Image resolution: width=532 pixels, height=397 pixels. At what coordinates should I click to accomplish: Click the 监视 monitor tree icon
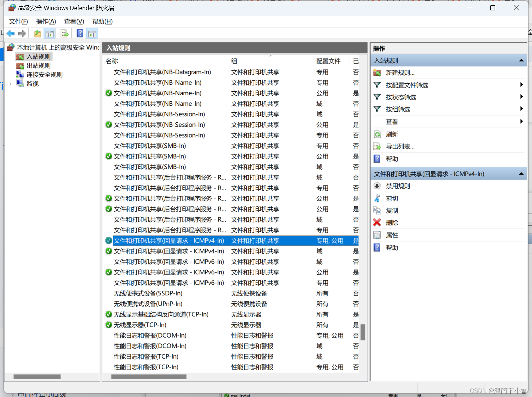coord(20,84)
